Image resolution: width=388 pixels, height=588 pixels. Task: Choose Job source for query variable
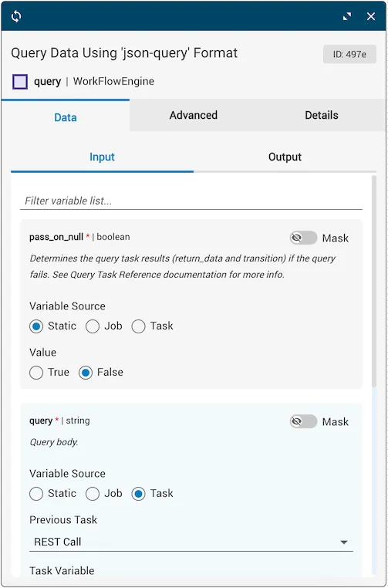pyautogui.click(x=93, y=494)
